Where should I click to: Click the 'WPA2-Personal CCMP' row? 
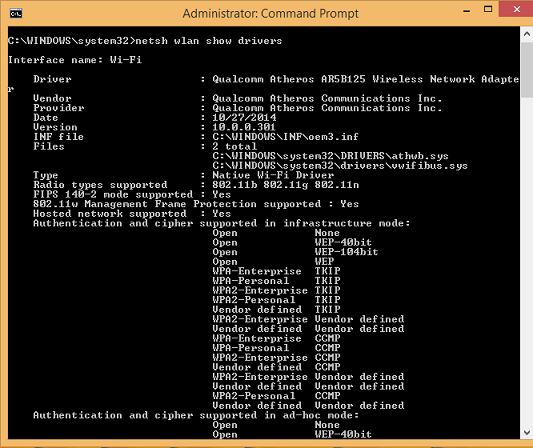[x=276, y=396]
